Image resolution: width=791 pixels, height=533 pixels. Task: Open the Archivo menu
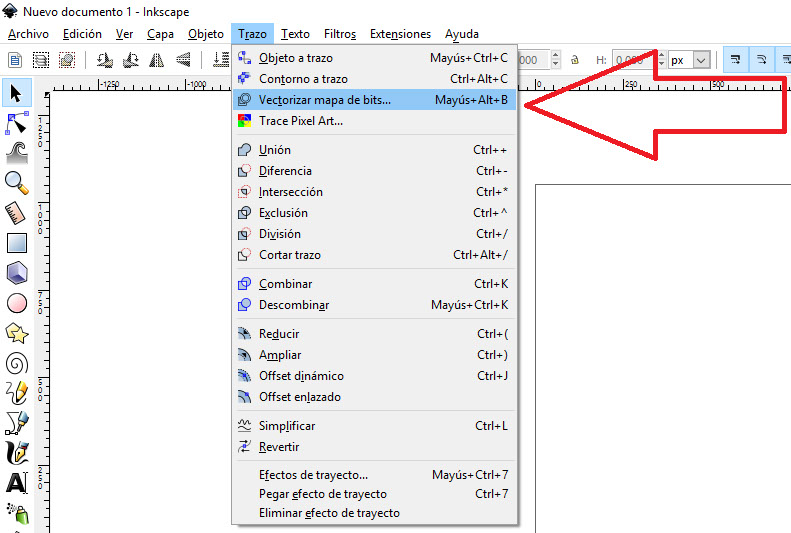click(28, 34)
